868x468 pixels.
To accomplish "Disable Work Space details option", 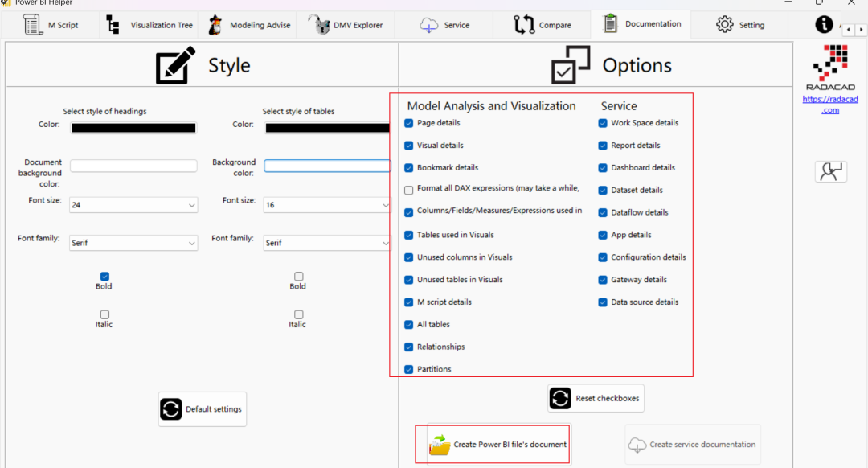I will (603, 123).
